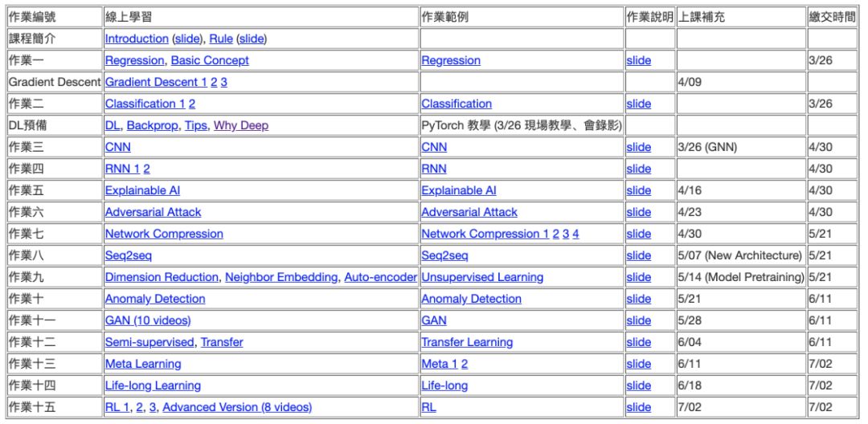Screen dimensions: 868x424
Task: Open the slide link for 作業六
Action: (x=639, y=212)
